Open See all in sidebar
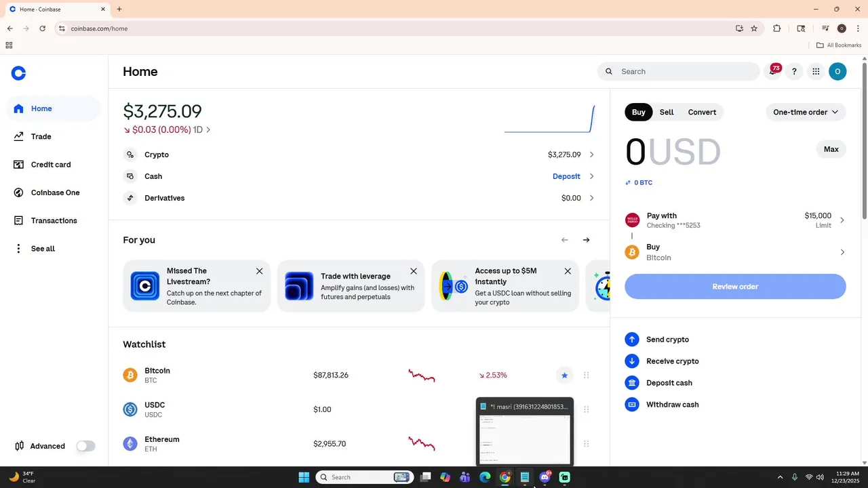Viewport: 868px width, 488px height. (x=54, y=249)
